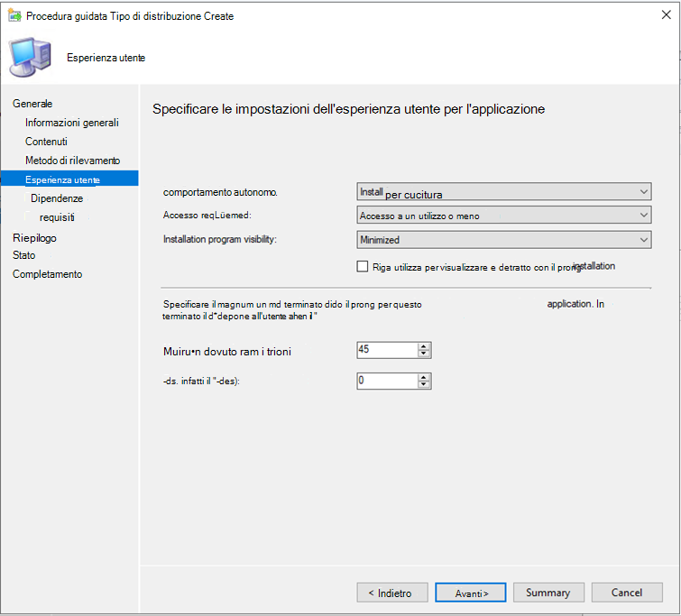Screen dimensions: 681x616
Task: Go back with the Indietro button
Action: pyautogui.click(x=392, y=593)
